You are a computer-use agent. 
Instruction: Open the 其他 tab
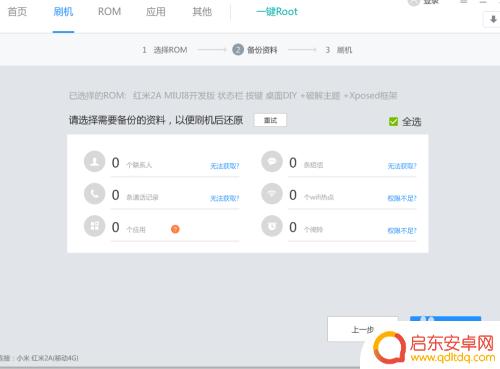pos(202,12)
